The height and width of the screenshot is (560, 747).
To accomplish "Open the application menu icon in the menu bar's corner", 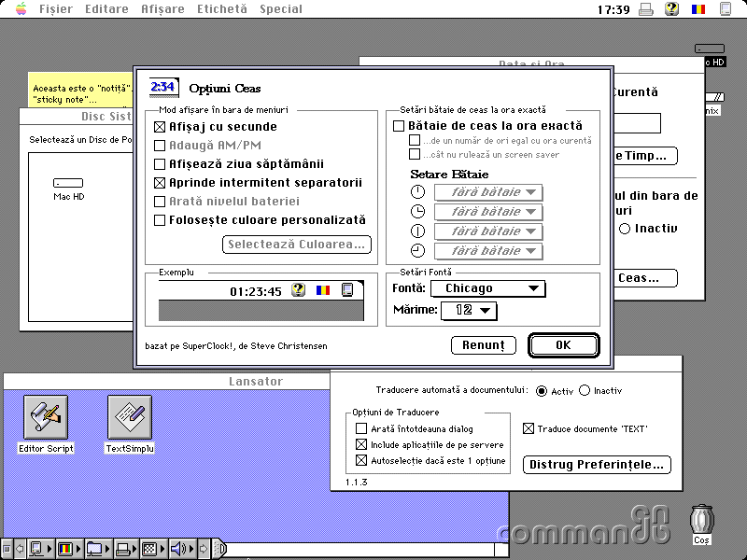I will (x=726, y=9).
